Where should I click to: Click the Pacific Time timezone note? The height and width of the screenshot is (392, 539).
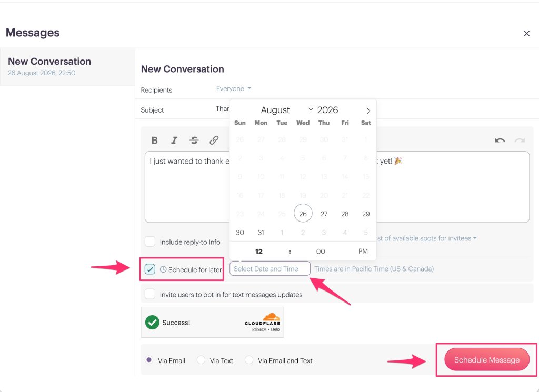(x=374, y=269)
